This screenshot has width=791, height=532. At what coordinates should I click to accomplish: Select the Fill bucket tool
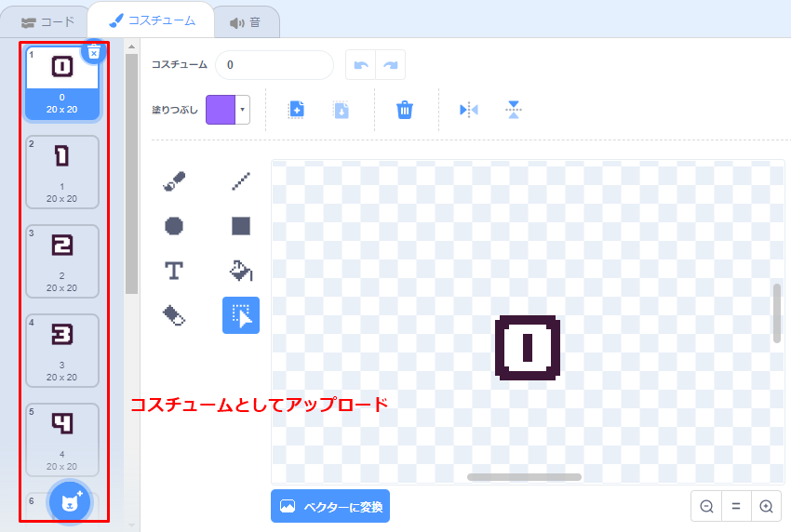coord(241,271)
